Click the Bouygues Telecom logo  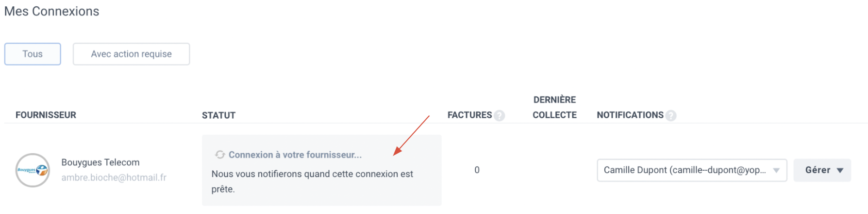[33, 170]
